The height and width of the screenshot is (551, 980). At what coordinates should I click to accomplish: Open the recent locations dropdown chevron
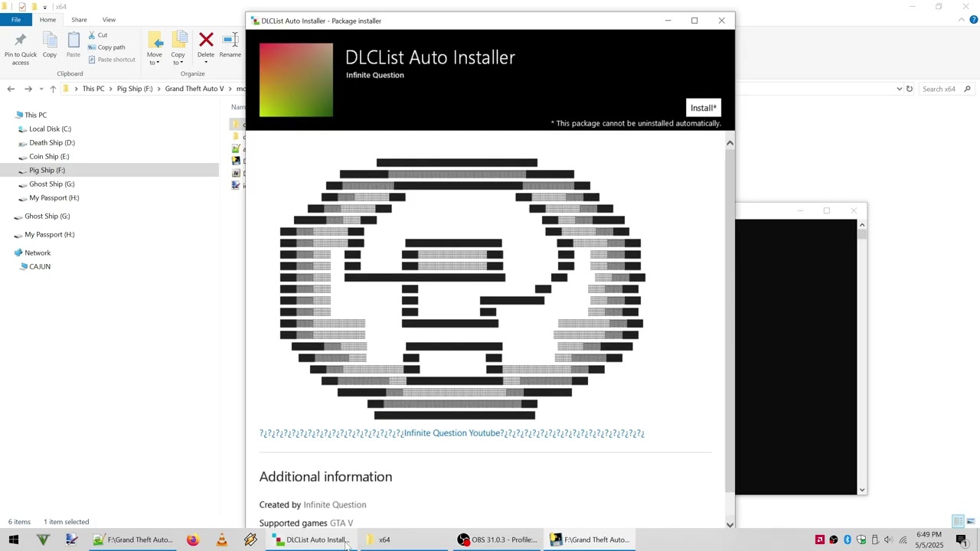tap(41, 89)
